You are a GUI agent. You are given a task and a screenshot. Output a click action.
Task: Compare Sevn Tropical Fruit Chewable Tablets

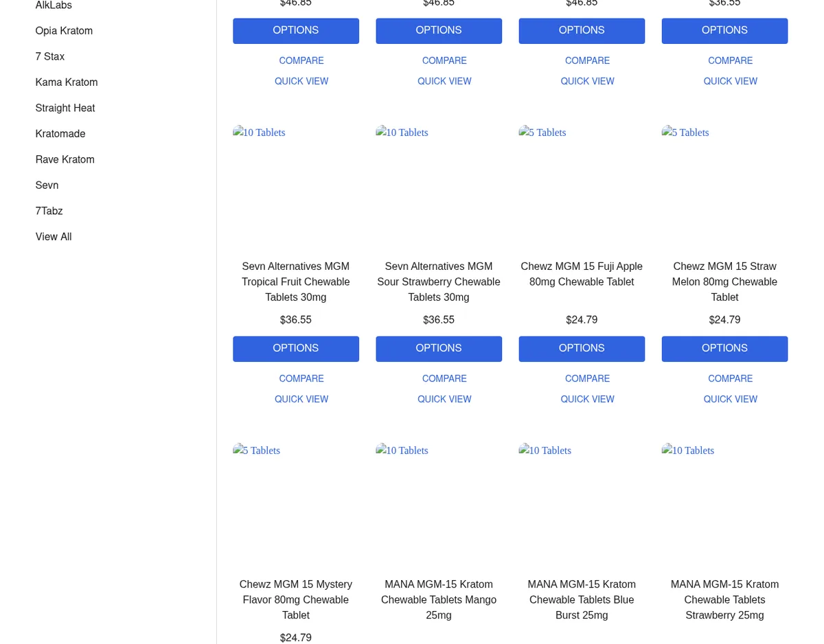tap(301, 379)
